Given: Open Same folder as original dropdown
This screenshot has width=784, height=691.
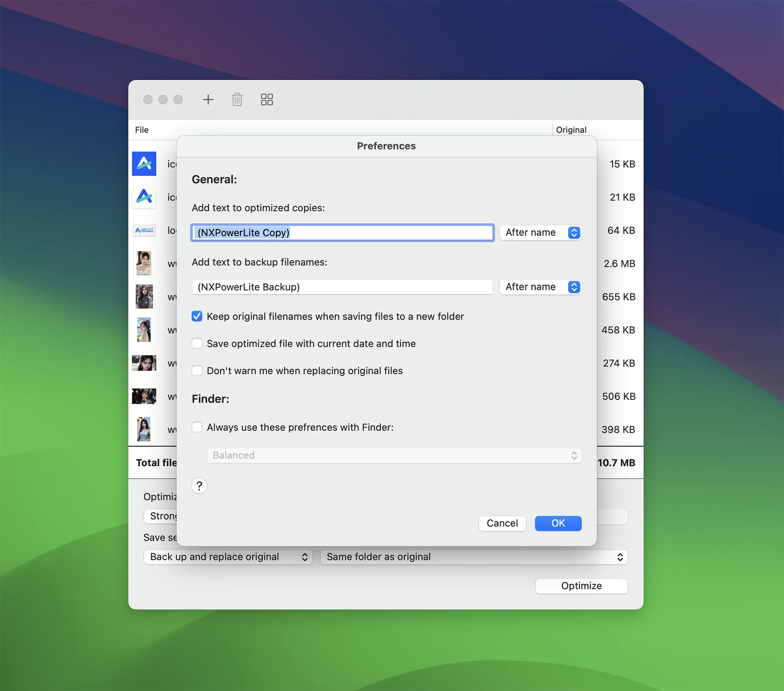Looking at the screenshot, I should click(474, 557).
